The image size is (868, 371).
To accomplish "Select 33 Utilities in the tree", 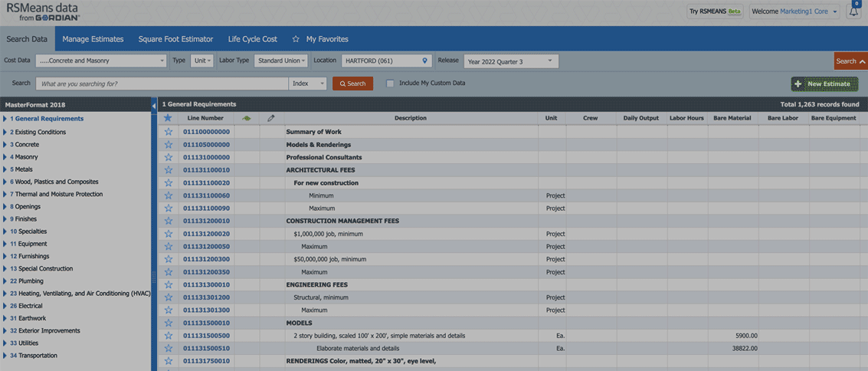I will tap(25, 343).
